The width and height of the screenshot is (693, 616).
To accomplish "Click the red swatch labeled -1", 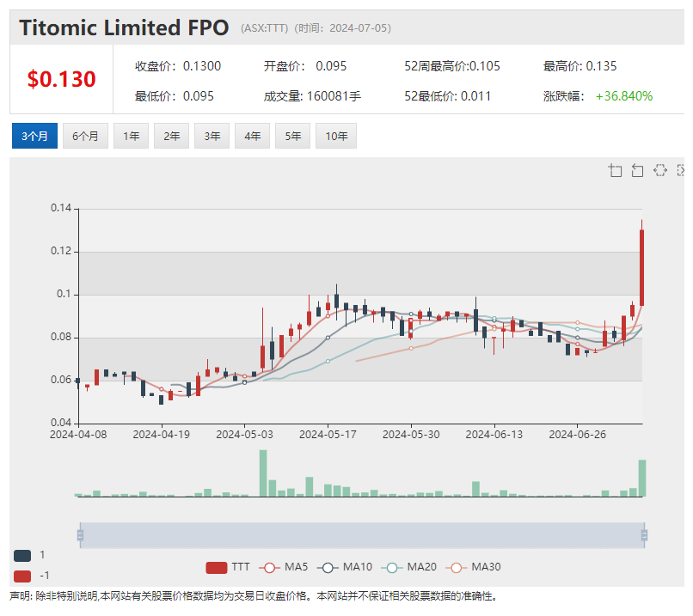I will coord(22,576).
